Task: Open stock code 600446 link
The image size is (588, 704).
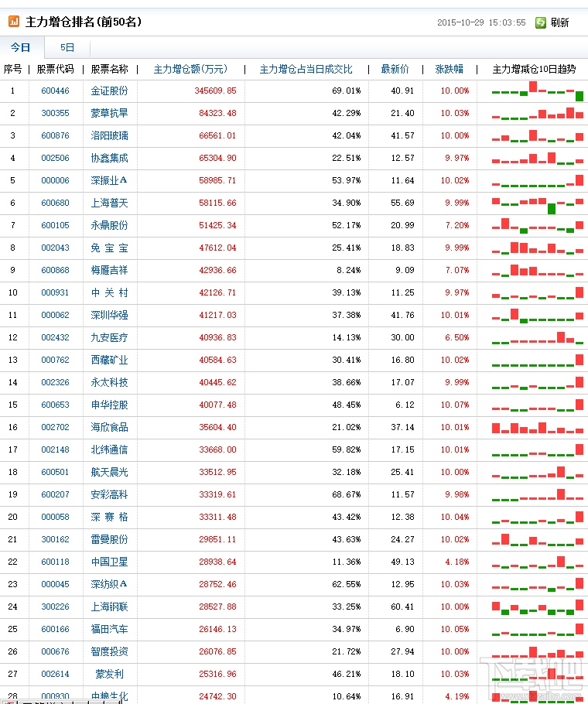Action: point(55,91)
